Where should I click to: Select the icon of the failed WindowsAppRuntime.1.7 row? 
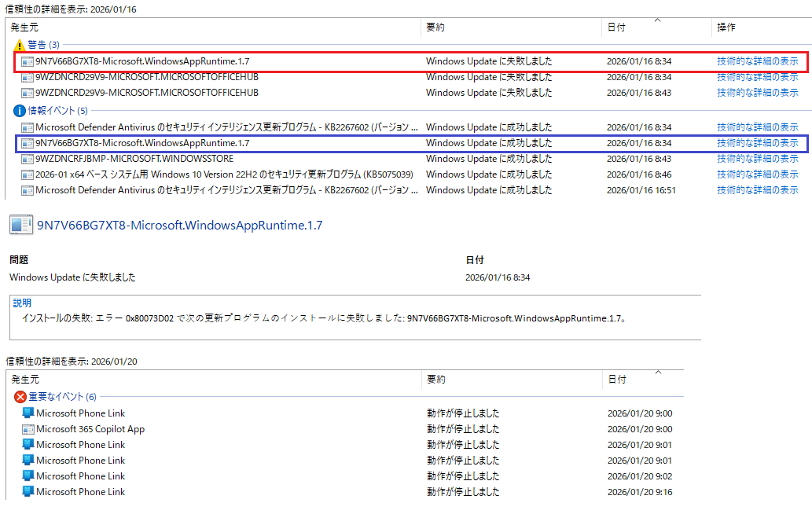coord(28,61)
